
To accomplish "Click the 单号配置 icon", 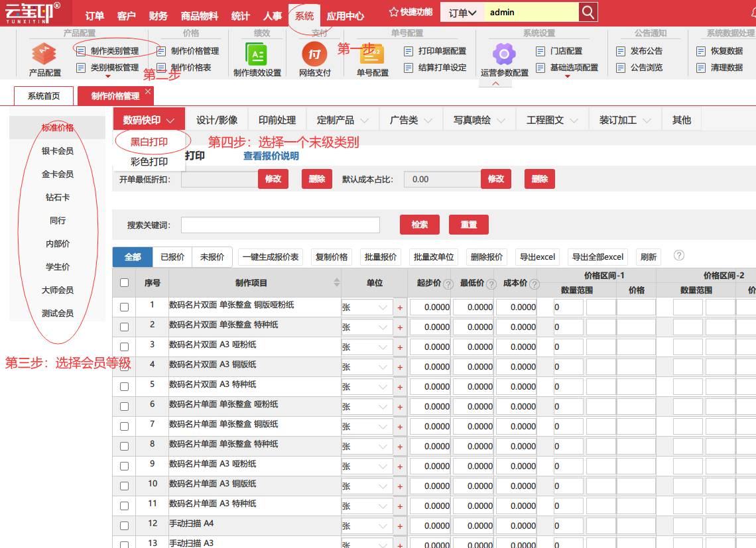I will click(372, 54).
